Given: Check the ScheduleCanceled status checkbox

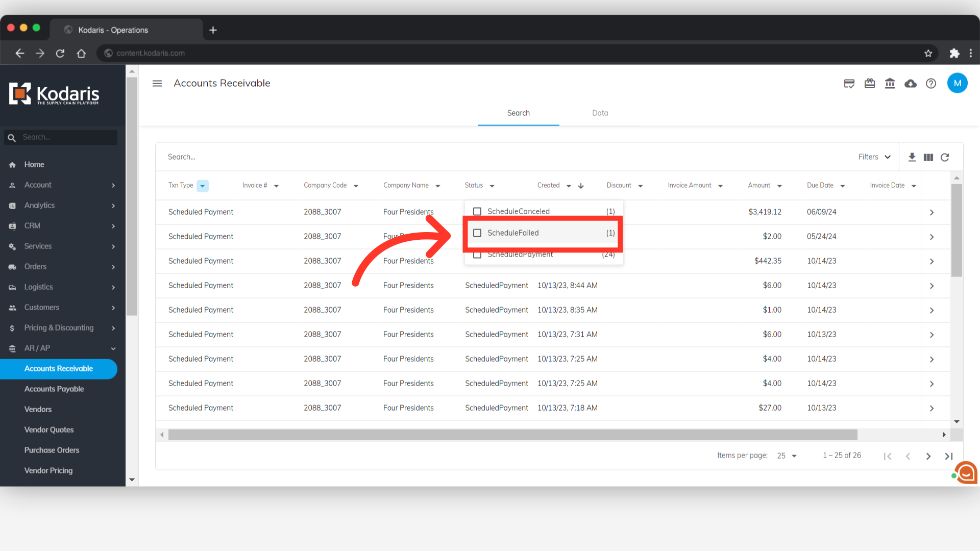Looking at the screenshot, I should [477, 211].
